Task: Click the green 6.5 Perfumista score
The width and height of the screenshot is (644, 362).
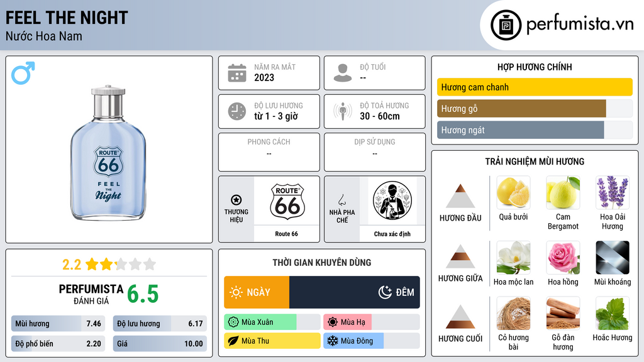Action: tap(143, 294)
